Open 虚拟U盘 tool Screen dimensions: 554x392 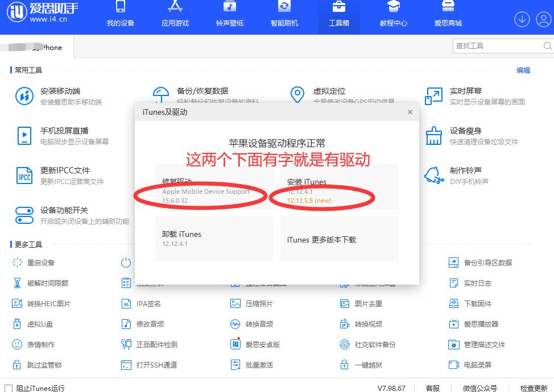click(x=32, y=324)
